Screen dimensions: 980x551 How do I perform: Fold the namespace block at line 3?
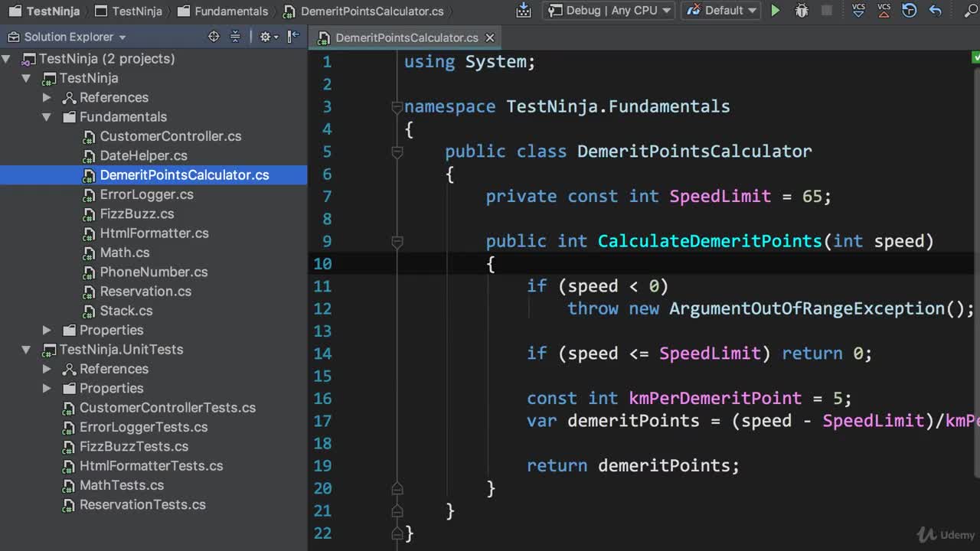(397, 106)
